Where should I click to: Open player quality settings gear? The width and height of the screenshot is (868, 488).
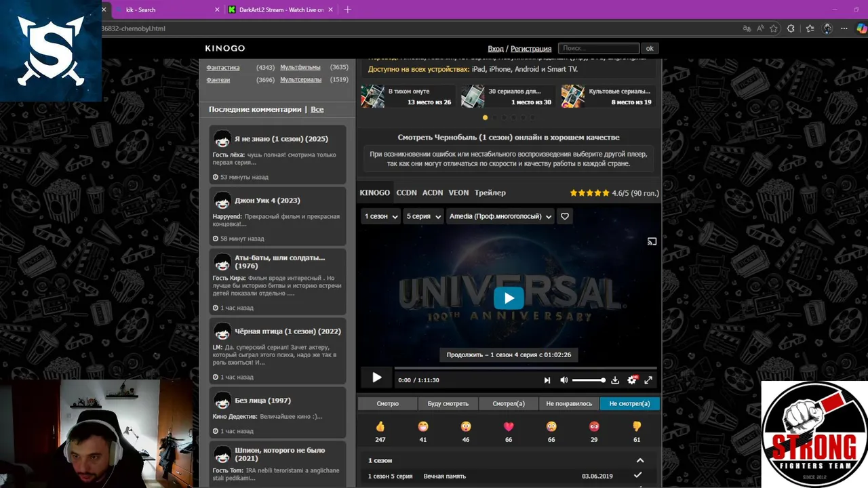(x=632, y=380)
